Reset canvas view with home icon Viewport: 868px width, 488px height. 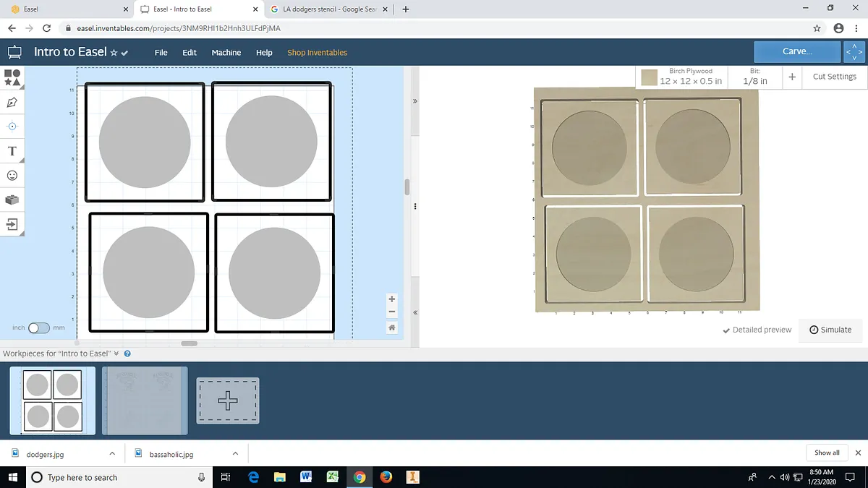(x=392, y=328)
